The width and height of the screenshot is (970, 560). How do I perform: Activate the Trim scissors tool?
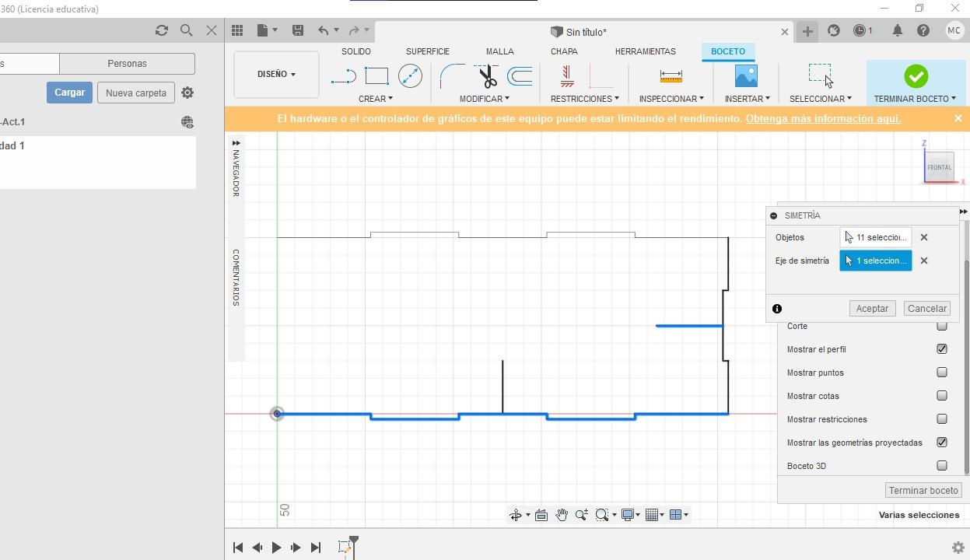[487, 76]
